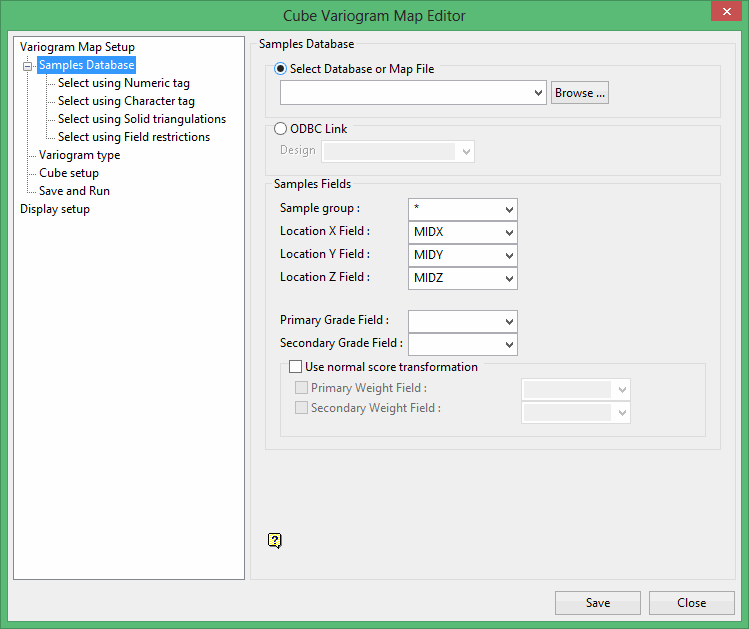Image resolution: width=749 pixels, height=629 pixels.
Task: Collapse the Samples Database tree node
Action: (x=27, y=66)
